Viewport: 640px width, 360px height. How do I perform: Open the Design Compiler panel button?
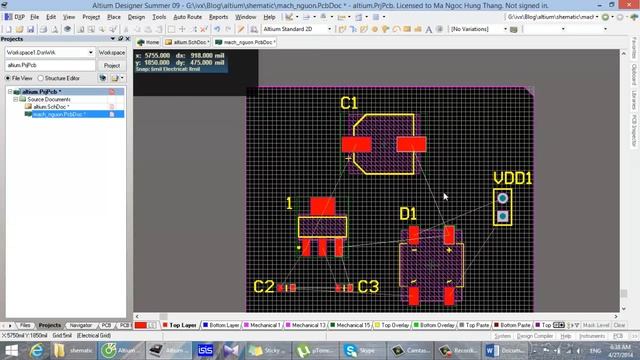pyautogui.click(x=535, y=336)
